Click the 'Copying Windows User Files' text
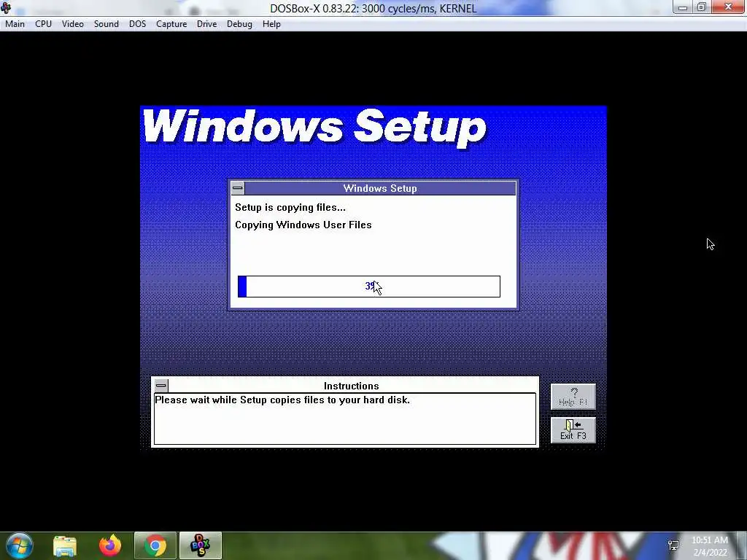747x560 pixels. (x=303, y=225)
